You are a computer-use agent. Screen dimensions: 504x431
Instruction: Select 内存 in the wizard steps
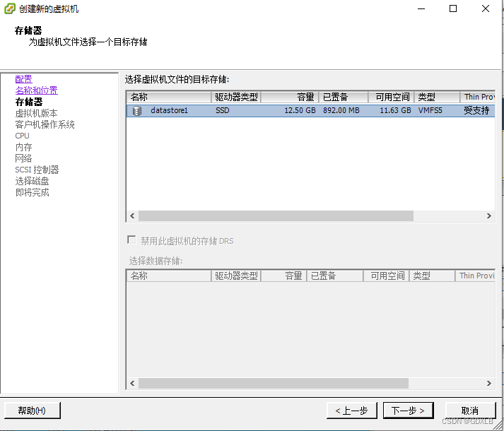pyautogui.click(x=24, y=147)
